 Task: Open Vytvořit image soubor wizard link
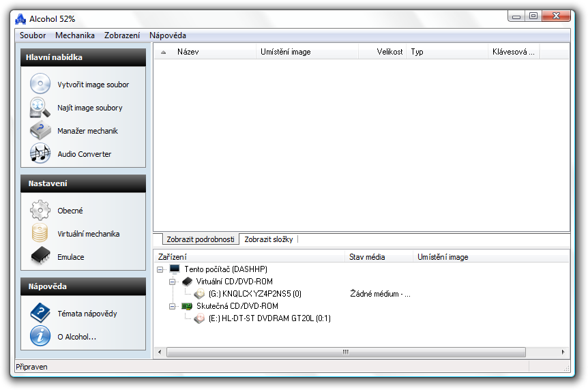(x=93, y=85)
